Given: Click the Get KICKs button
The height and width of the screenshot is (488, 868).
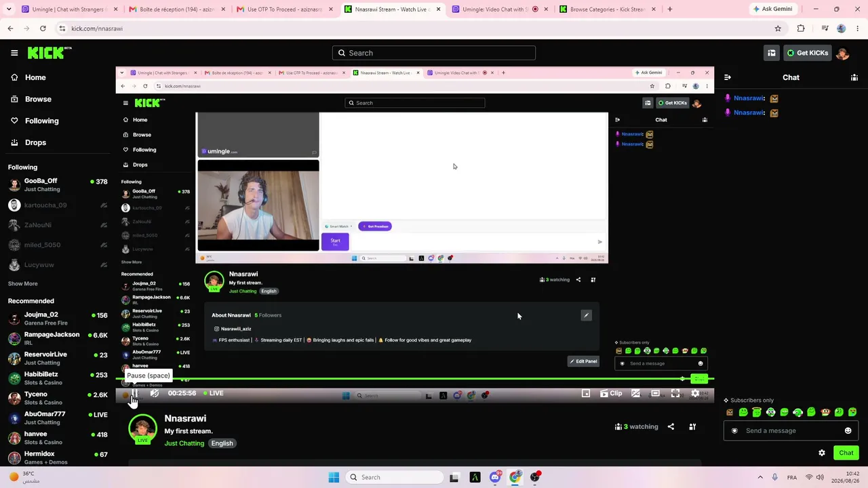Looking at the screenshot, I should (807, 53).
